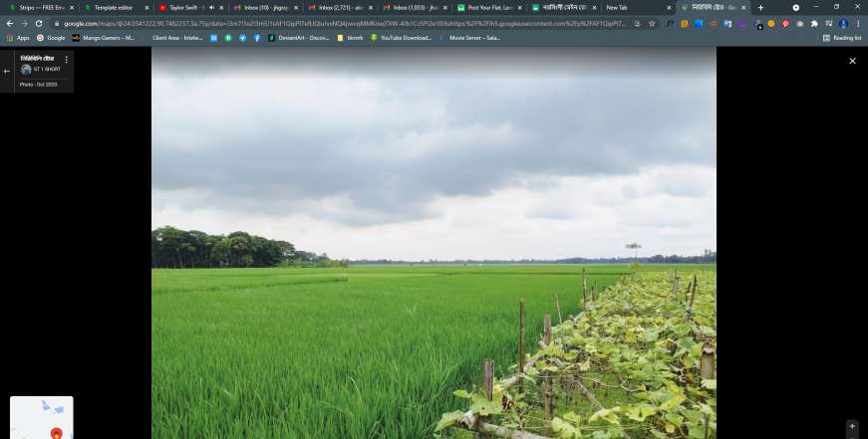Screen dimensions: 868x439
Task: Open the photo's three-dot options menu
Action: pyautogui.click(x=67, y=59)
